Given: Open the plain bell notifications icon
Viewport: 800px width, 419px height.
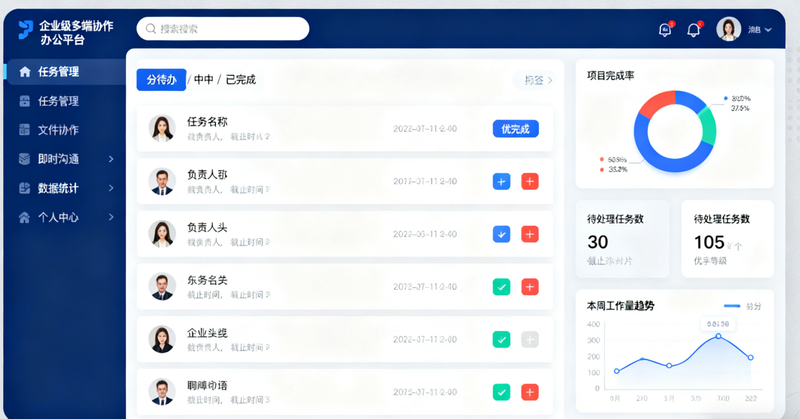Looking at the screenshot, I should (x=693, y=30).
